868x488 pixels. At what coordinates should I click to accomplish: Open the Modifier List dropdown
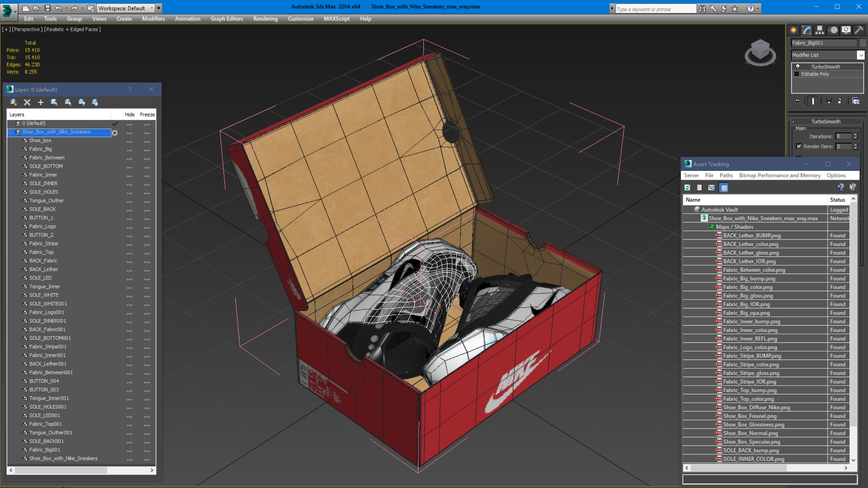tap(828, 55)
